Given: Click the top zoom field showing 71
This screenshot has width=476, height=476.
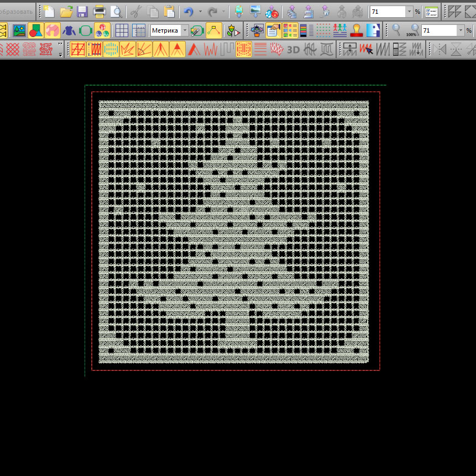Looking at the screenshot, I should click(x=388, y=12).
